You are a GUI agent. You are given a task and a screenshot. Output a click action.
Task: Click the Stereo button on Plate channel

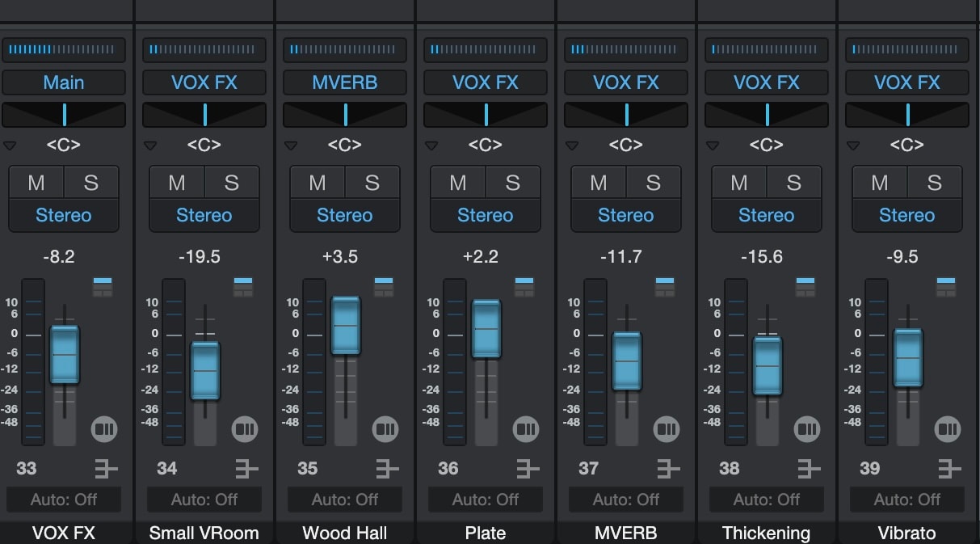(486, 216)
